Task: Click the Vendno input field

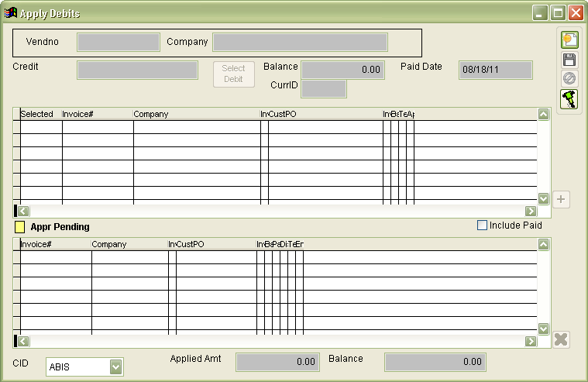Action: 118,42
